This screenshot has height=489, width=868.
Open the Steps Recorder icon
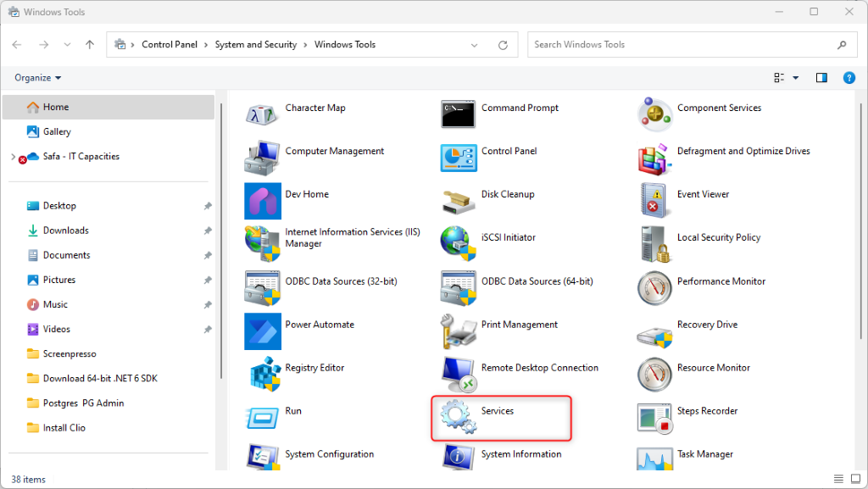coord(655,418)
